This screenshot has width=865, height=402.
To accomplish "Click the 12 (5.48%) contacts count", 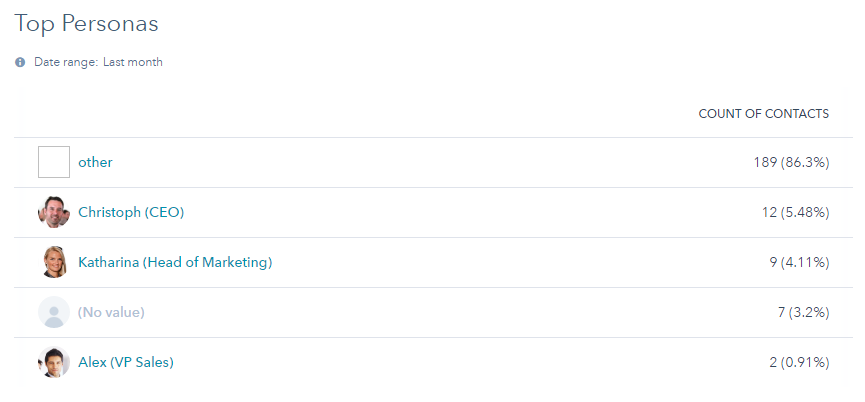I will coord(795,212).
